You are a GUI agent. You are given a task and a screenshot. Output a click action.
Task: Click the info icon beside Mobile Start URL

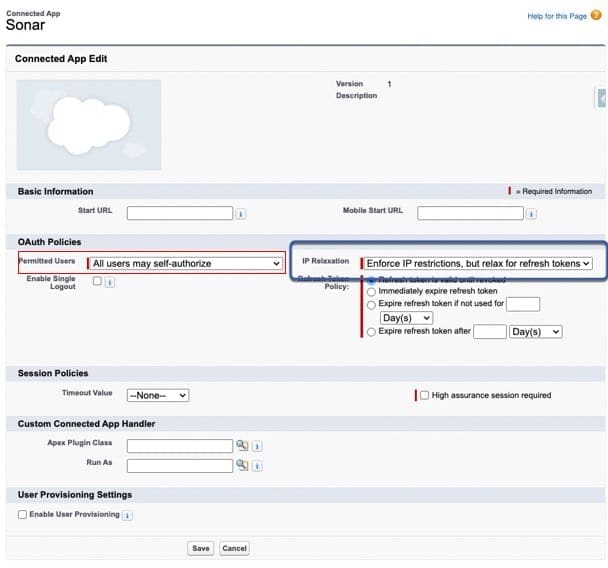coord(531,213)
